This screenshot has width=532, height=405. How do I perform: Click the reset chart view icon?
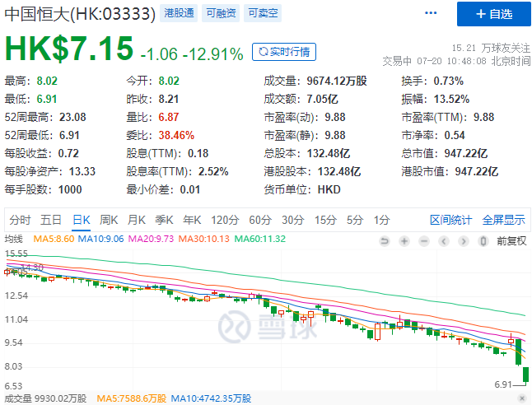click(x=385, y=241)
